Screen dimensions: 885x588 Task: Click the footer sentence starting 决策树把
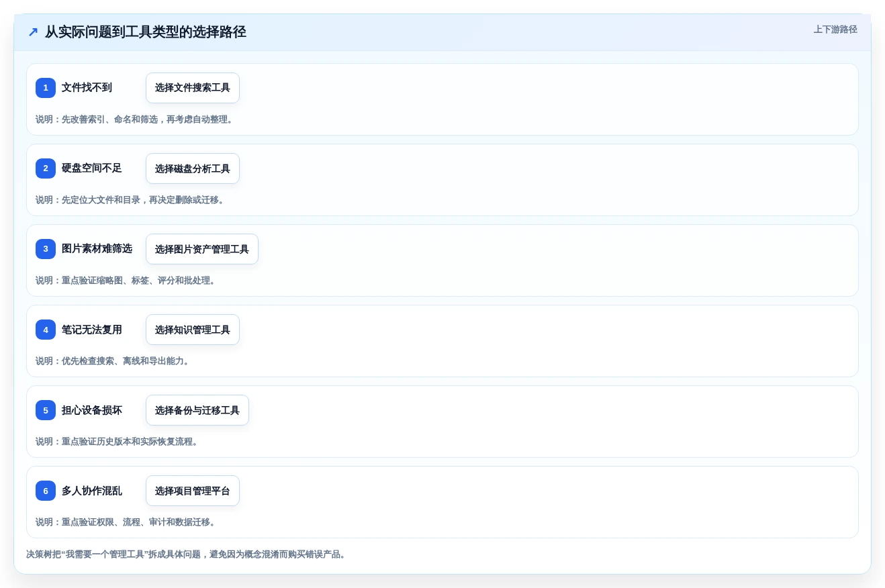coord(186,554)
